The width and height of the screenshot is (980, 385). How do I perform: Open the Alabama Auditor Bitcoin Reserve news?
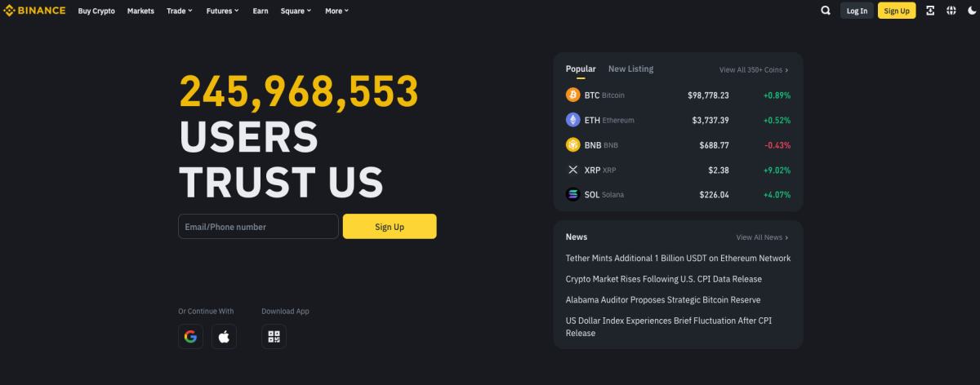point(663,300)
